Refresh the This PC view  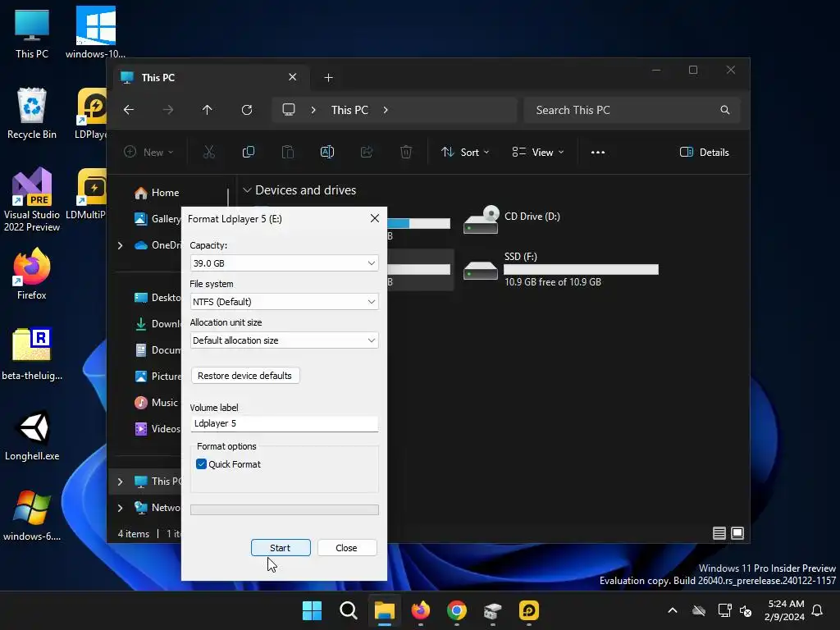[x=247, y=110]
